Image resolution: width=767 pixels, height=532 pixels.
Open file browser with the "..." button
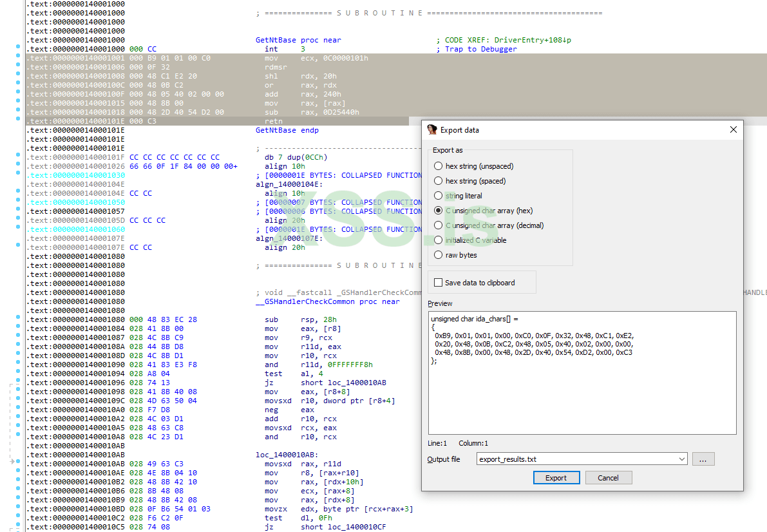coord(703,459)
